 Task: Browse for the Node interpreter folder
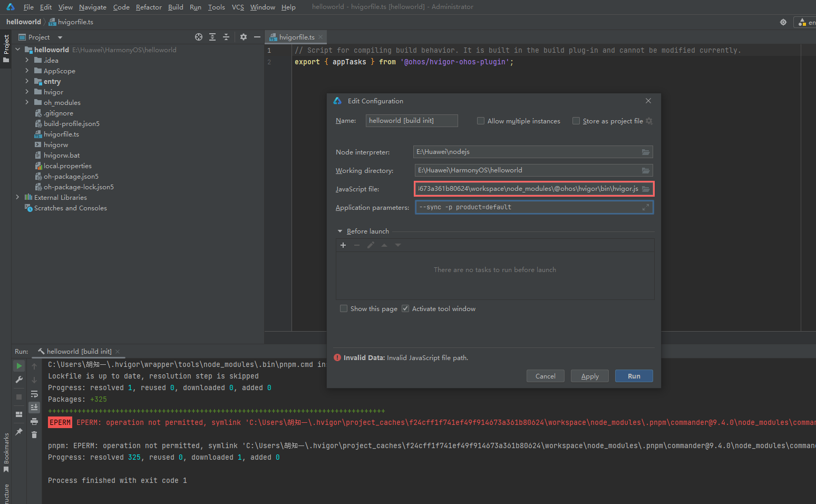[646, 152]
